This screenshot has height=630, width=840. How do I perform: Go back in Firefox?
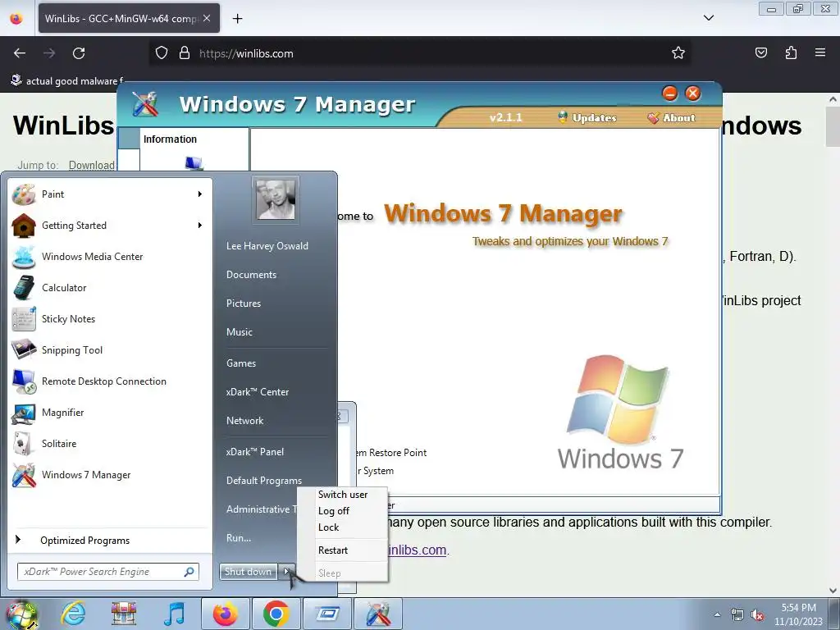pos(20,53)
